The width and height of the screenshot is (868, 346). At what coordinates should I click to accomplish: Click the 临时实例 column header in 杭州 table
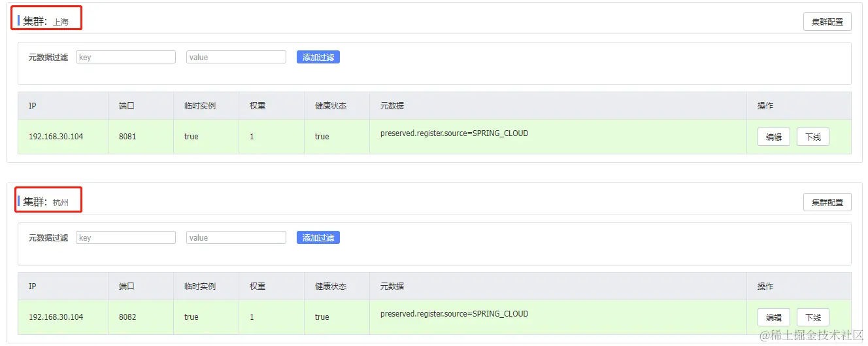pyautogui.click(x=200, y=286)
